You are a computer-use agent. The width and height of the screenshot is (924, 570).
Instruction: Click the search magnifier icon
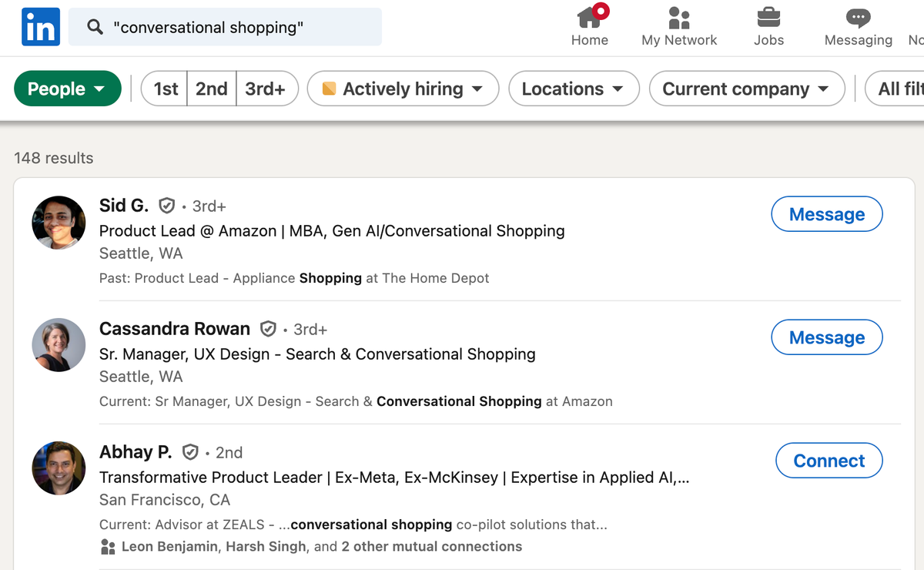coord(95,27)
